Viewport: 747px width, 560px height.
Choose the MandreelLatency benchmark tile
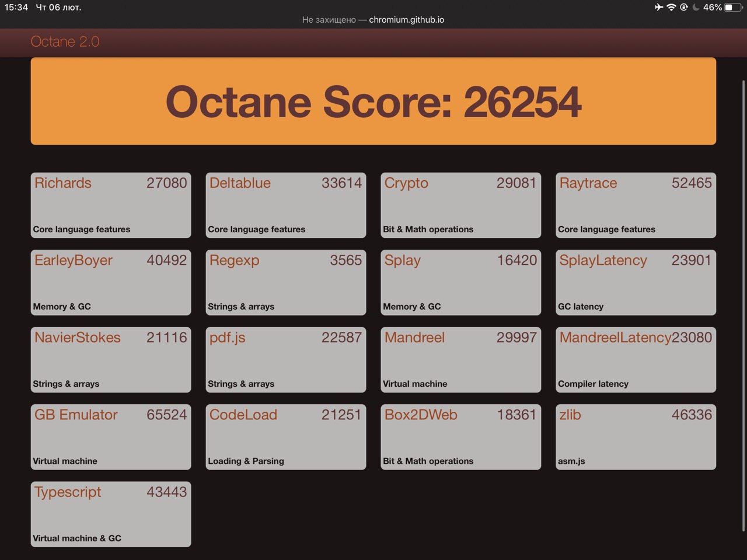(636, 359)
